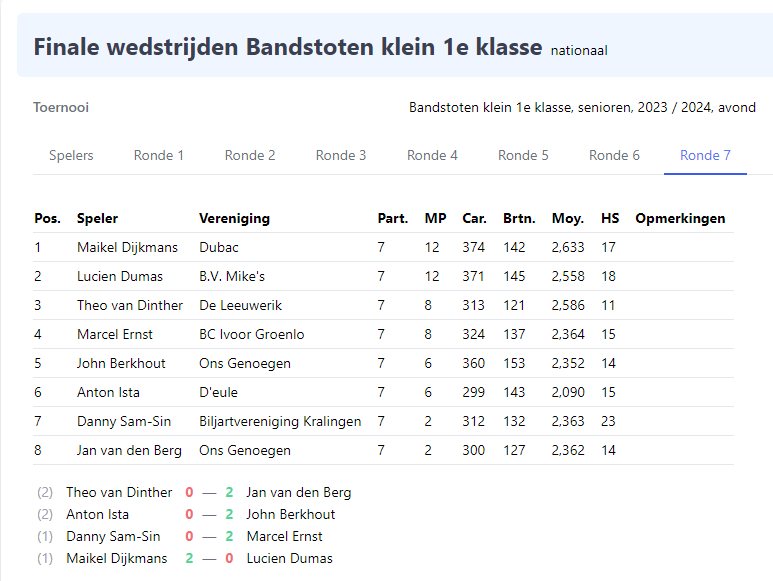This screenshot has width=773, height=581.
Task: Click the Speler column header
Action: tap(98, 218)
